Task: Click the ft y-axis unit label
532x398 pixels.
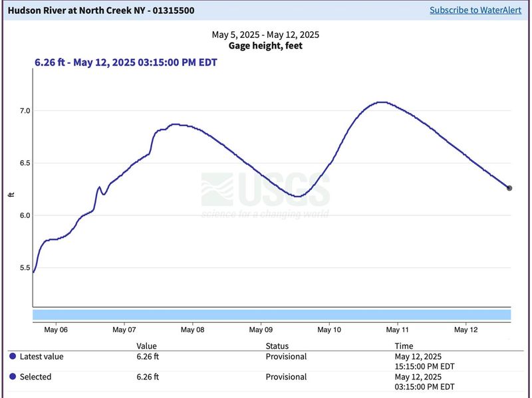Action: 11,195
